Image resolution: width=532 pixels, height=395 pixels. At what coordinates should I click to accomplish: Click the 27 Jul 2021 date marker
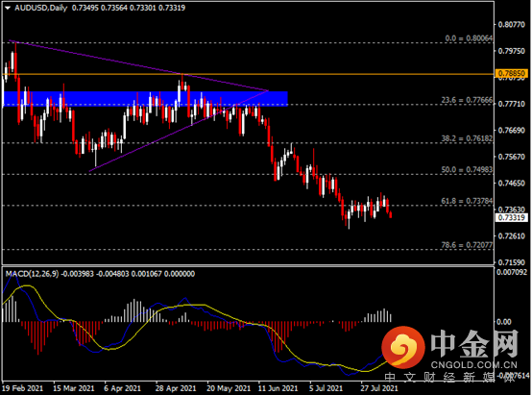pos(379,388)
